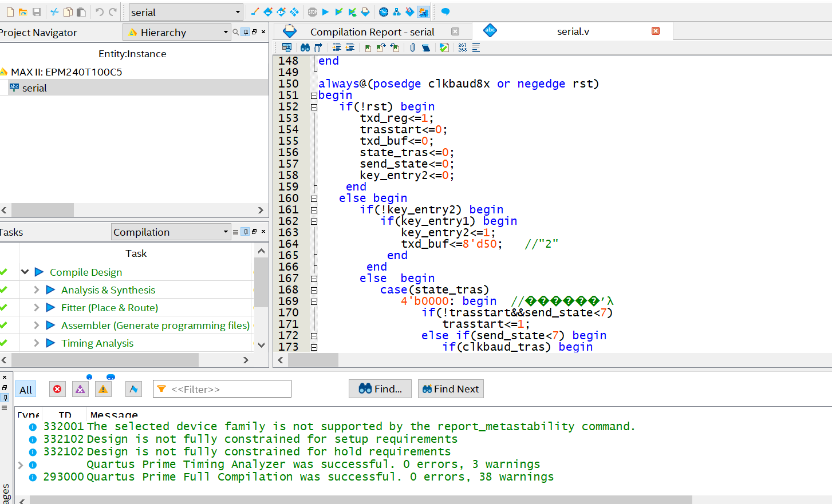Open the Timing Analyzer clock icon
Screen dimensions: 832x504
point(384,12)
